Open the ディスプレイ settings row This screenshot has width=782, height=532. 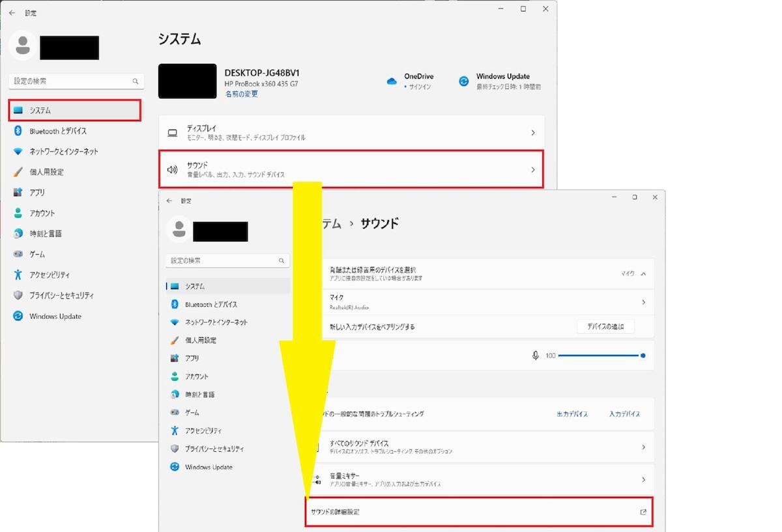351,133
